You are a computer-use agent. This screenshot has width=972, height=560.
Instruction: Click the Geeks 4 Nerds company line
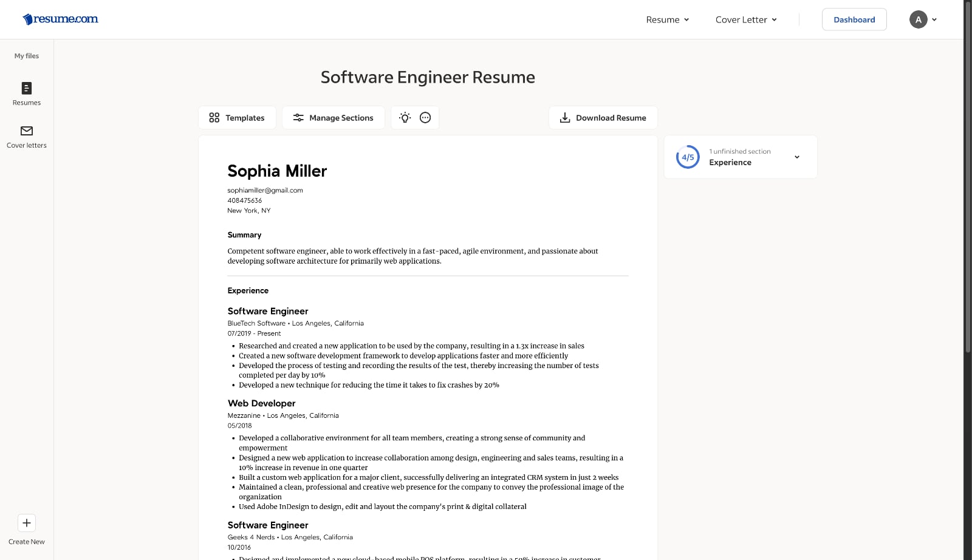pyautogui.click(x=290, y=537)
